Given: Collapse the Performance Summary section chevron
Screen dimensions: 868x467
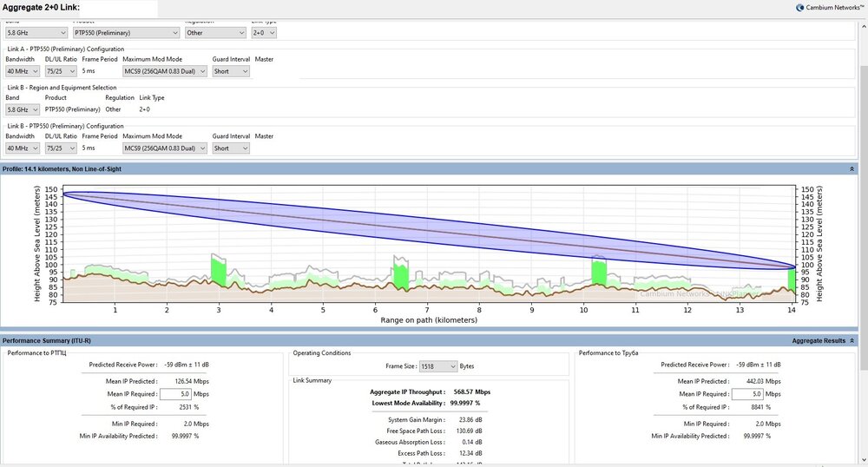Looking at the screenshot, I should (852, 341).
